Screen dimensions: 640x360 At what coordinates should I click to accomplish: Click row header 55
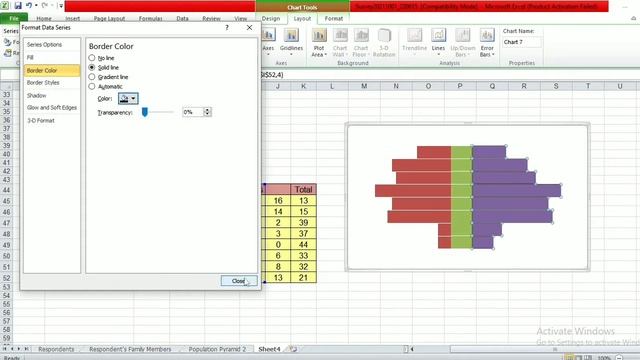point(7,304)
